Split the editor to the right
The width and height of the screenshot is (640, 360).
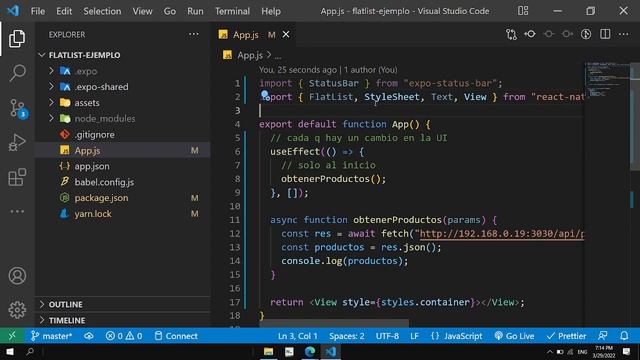coord(605,34)
